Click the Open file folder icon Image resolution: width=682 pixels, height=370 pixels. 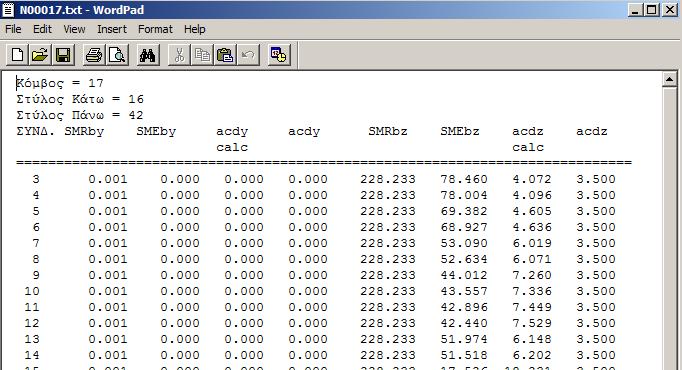(40, 55)
